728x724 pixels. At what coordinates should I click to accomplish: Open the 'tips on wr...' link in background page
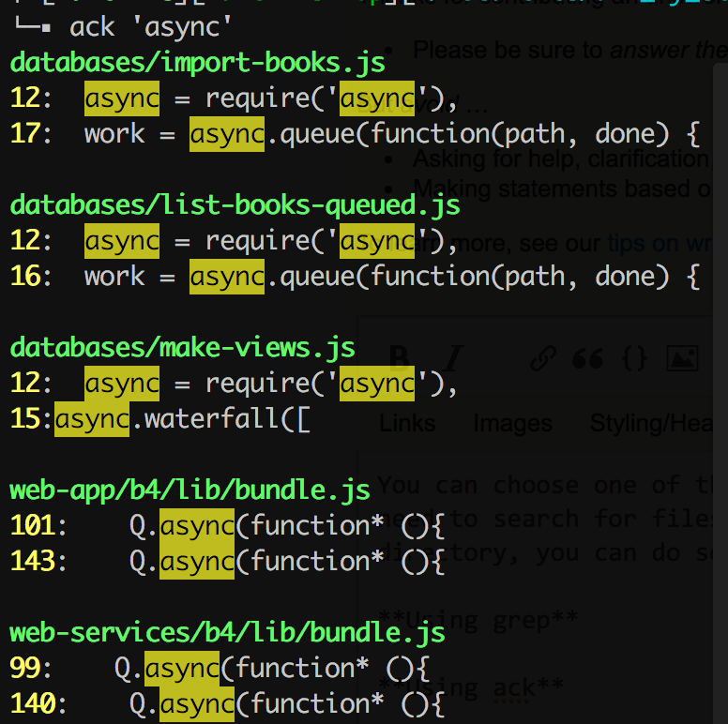660,244
